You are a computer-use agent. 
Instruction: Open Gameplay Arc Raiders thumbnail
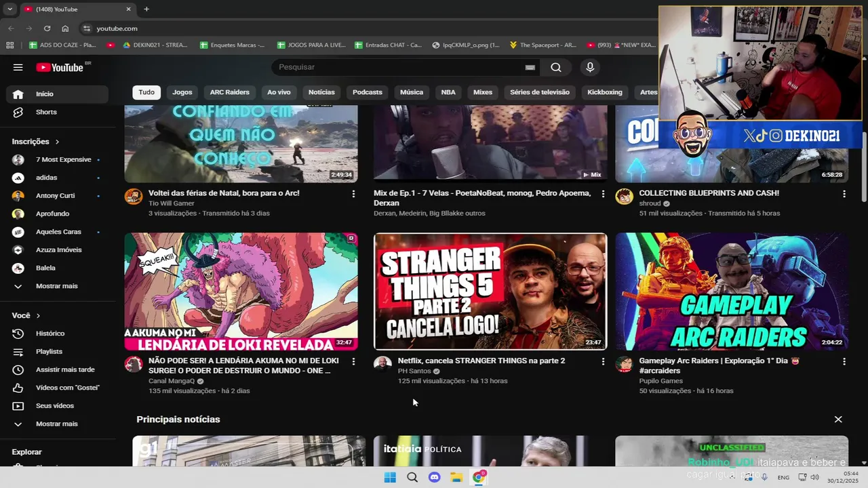coord(732,291)
